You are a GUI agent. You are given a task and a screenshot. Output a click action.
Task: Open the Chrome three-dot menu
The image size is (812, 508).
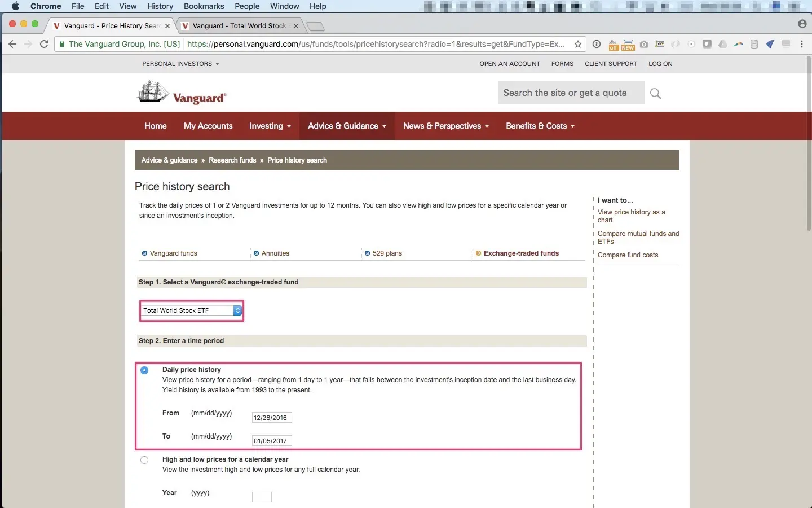point(802,44)
